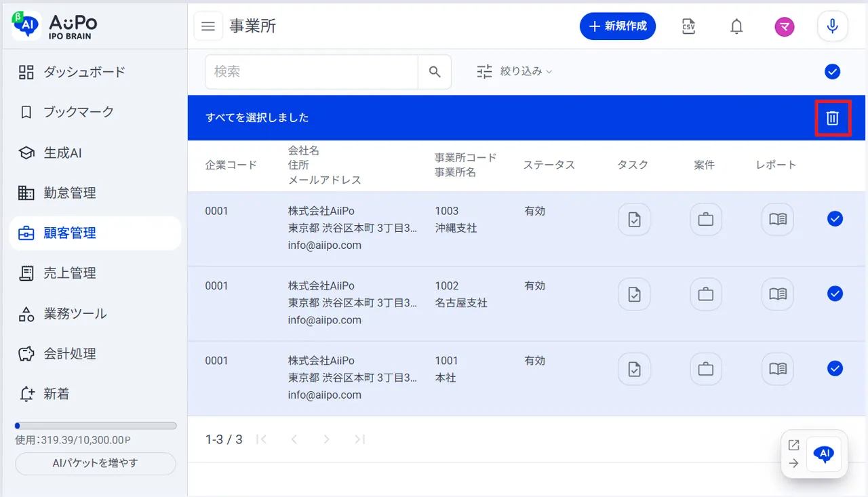Open 勤怠管理 in the sidebar
868x497 pixels.
(x=96, y=193)
